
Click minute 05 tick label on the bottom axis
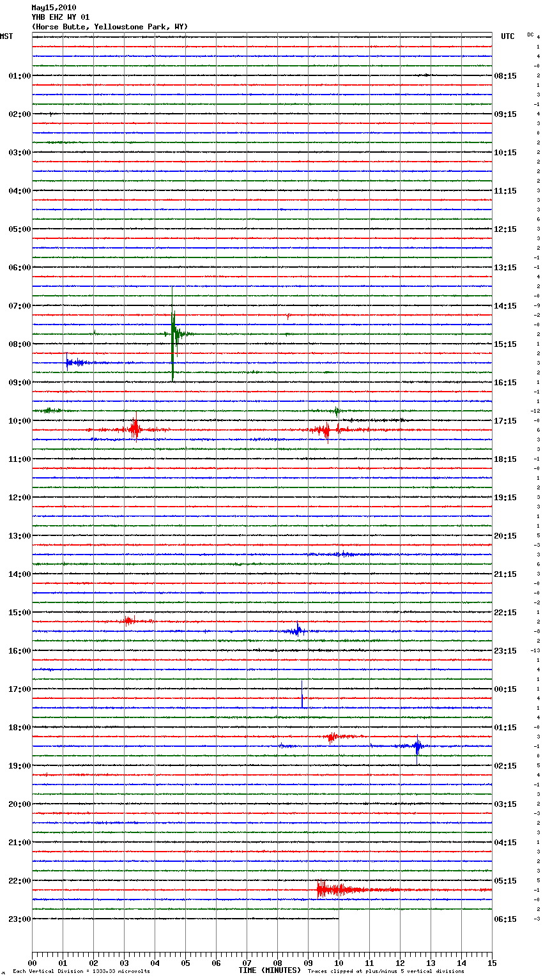(x=185, y=963)
